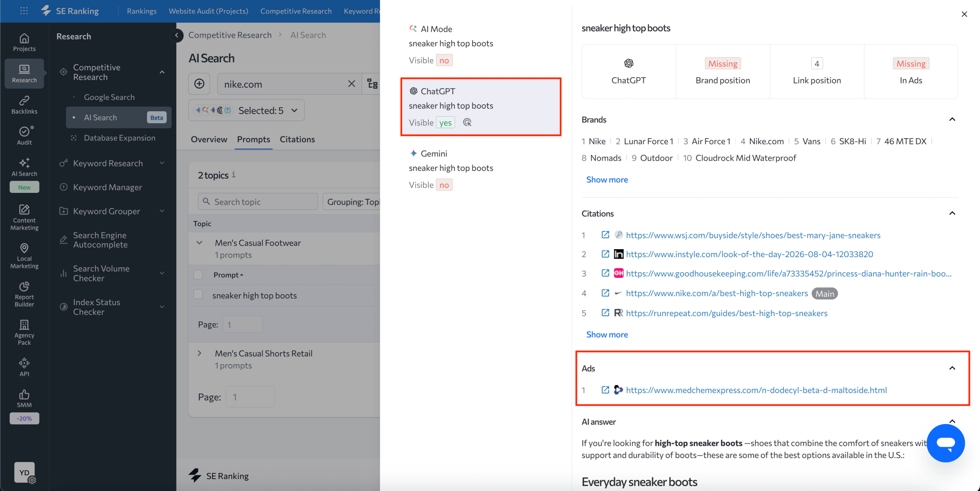Expand the Index Status Checker menu
980x491 pixels.
162,307
